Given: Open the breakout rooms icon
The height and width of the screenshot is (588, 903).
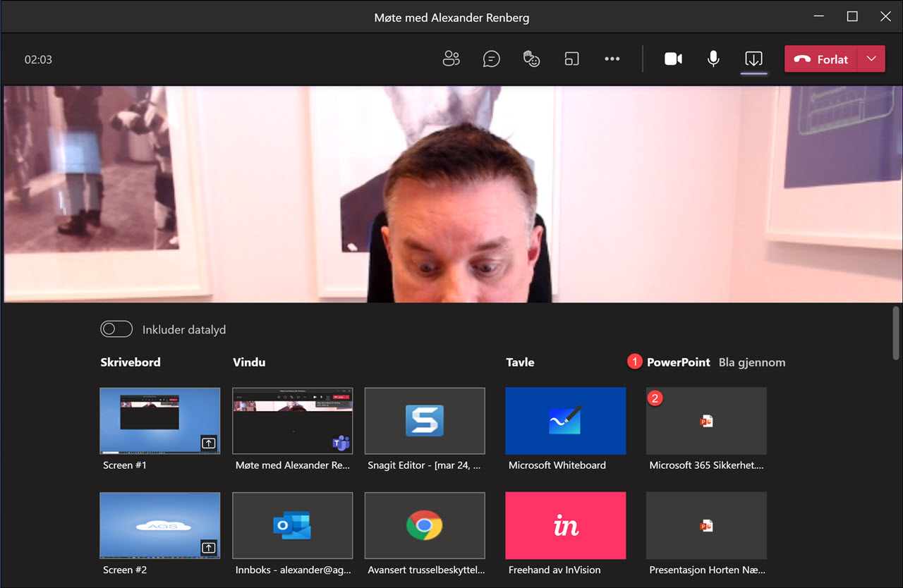Looking at the screenshot, I should (571, 59).
